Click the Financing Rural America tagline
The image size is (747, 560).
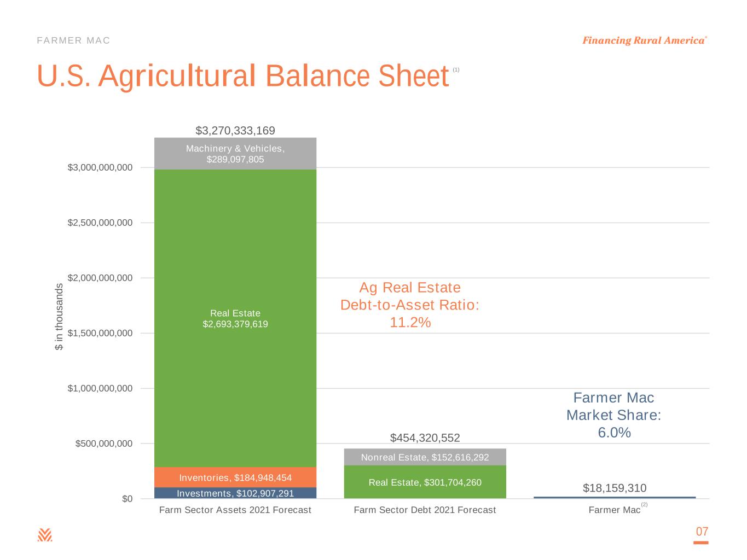[644, 40]
